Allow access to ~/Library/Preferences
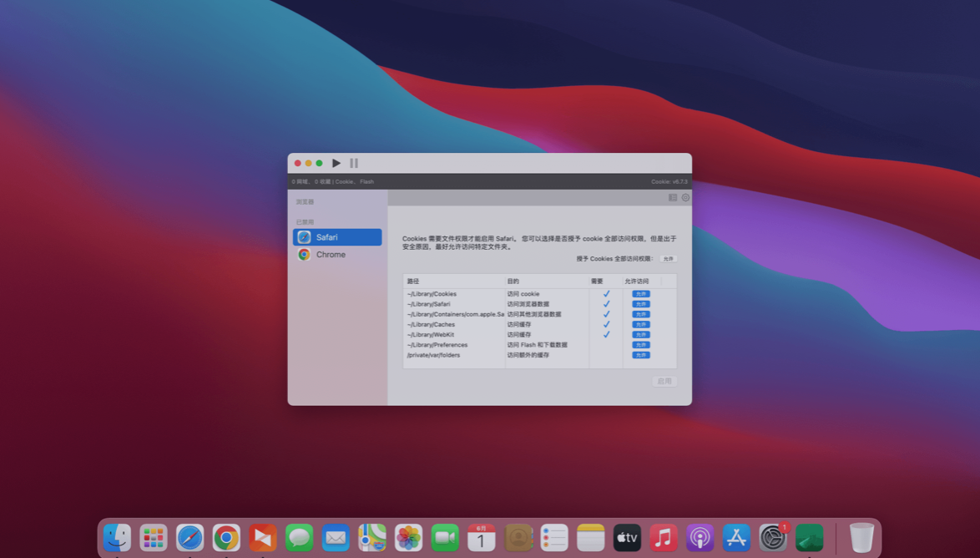980x558 pixels. pyautogui.click(x=641, y=344)
